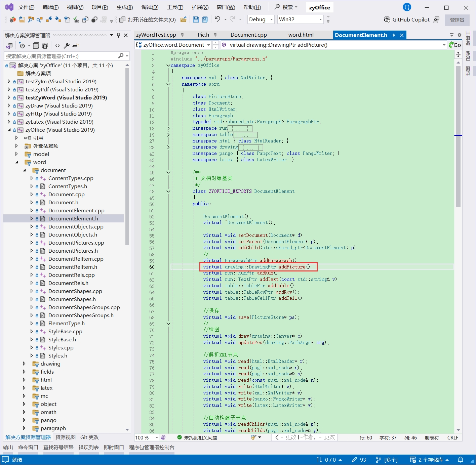Click the Undo arrow icon
This screenshot has height=465, width=476.
(217, 19)
